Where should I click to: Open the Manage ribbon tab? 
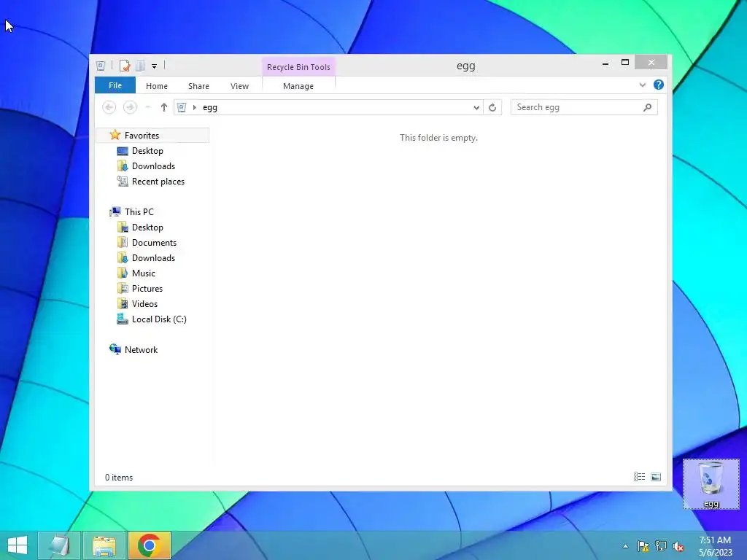point(298,86)
